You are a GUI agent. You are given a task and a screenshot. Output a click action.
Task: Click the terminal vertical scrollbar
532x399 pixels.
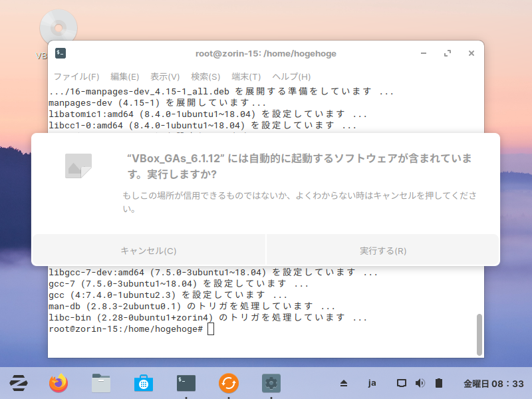click(479, 334)
